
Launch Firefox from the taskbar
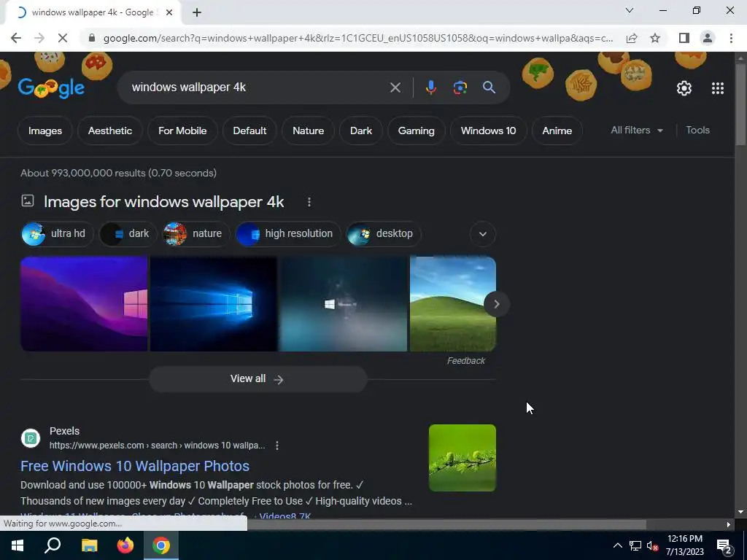pos(125,545)
